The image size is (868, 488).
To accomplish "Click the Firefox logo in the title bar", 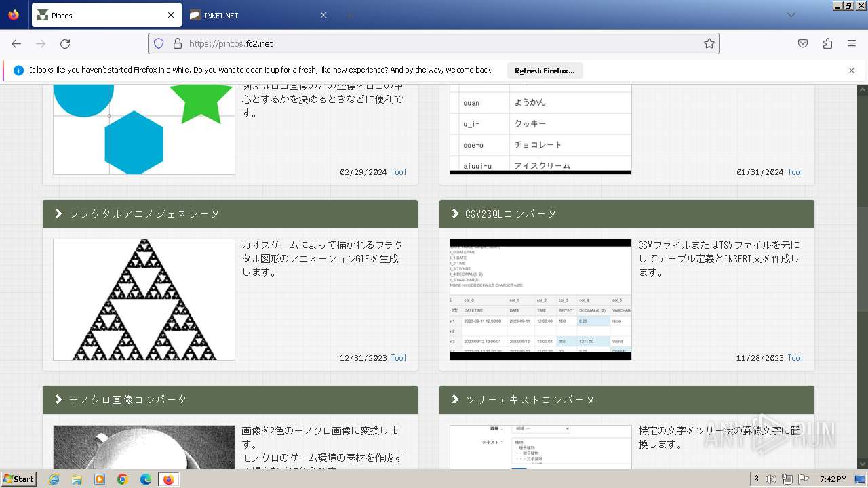I will [x=14, y=15].
